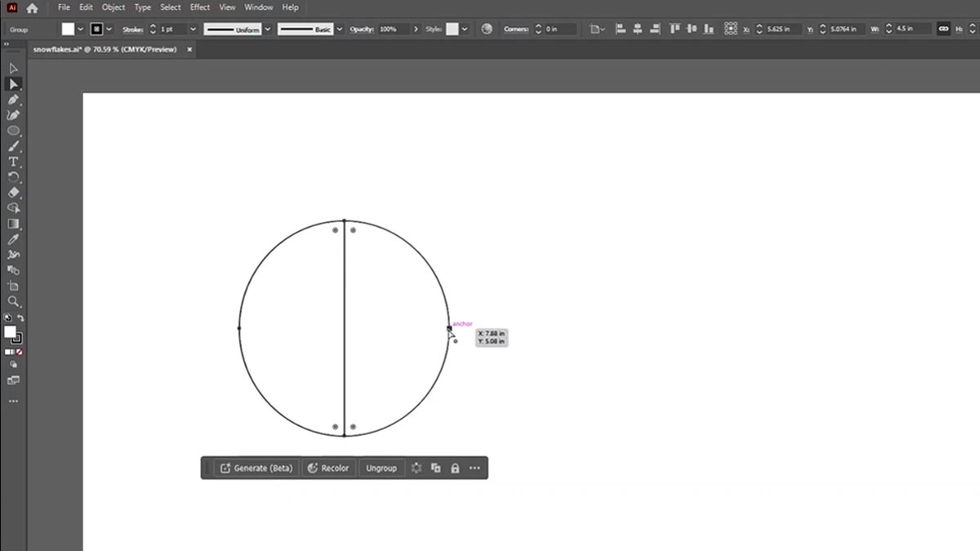Open Edit Toolbar via the three dots

click(x=13, y=402)
